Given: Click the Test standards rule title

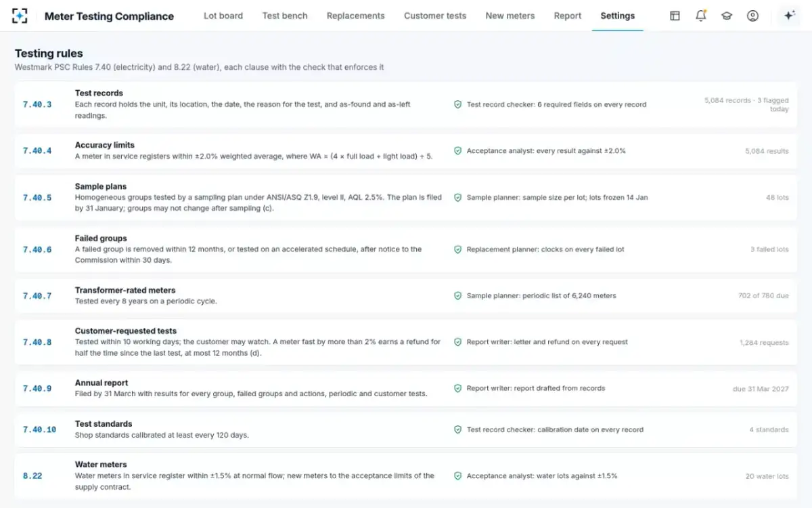Looking at the screenshot, I should point(104,424).
